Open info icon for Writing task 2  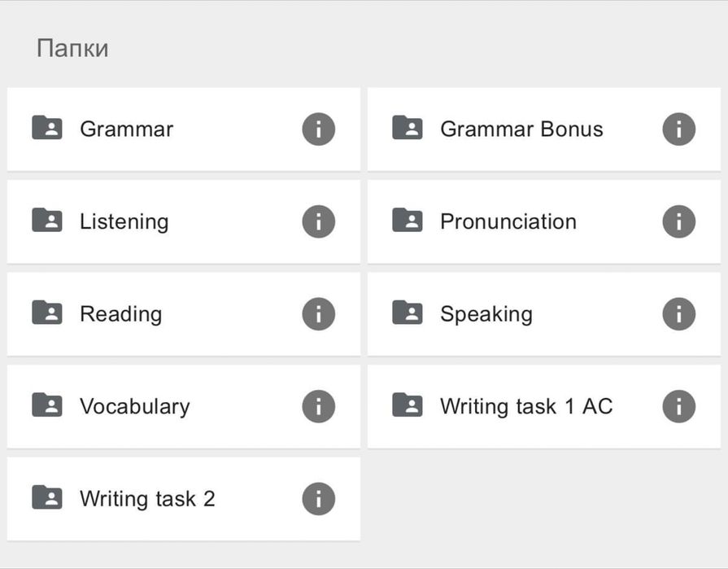[318, 499]
